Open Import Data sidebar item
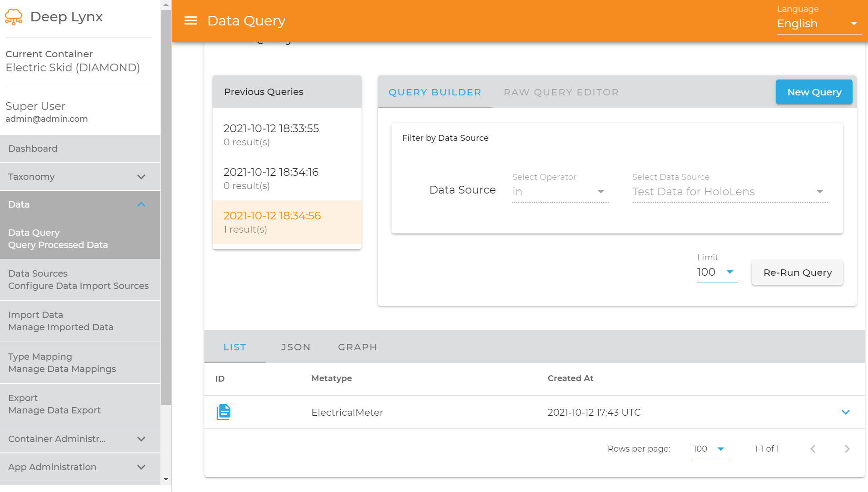This screenshot has height=492, width=868. (80, 321)
